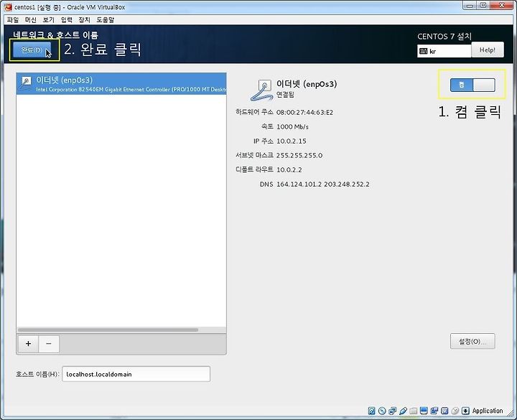
Task: Open the kr keyboard layout selector
Action: 444,51
